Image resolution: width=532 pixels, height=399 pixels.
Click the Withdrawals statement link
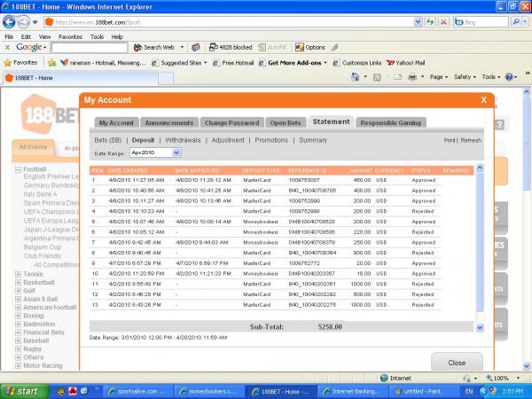[x=183, y=140]
